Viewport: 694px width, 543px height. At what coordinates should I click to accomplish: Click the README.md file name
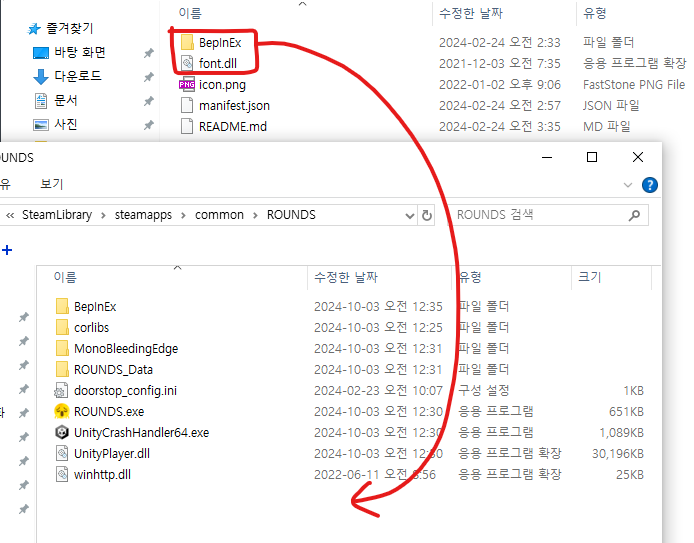click(x=233, y=127)
